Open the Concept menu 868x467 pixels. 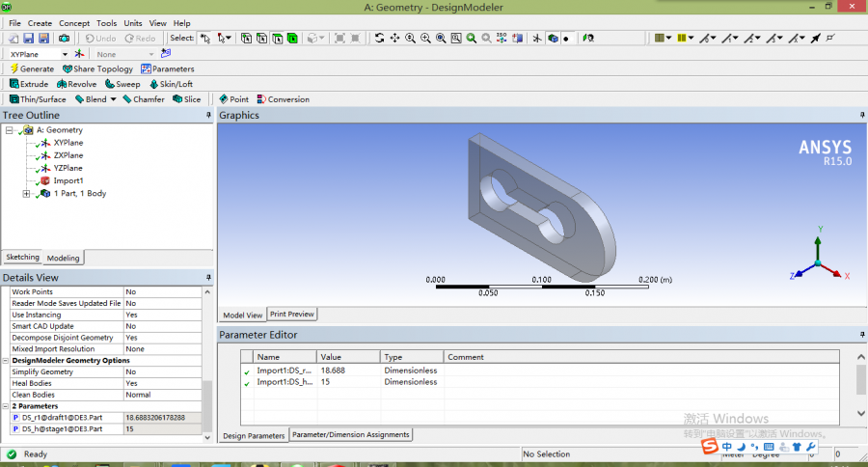[x=74, y=23]
